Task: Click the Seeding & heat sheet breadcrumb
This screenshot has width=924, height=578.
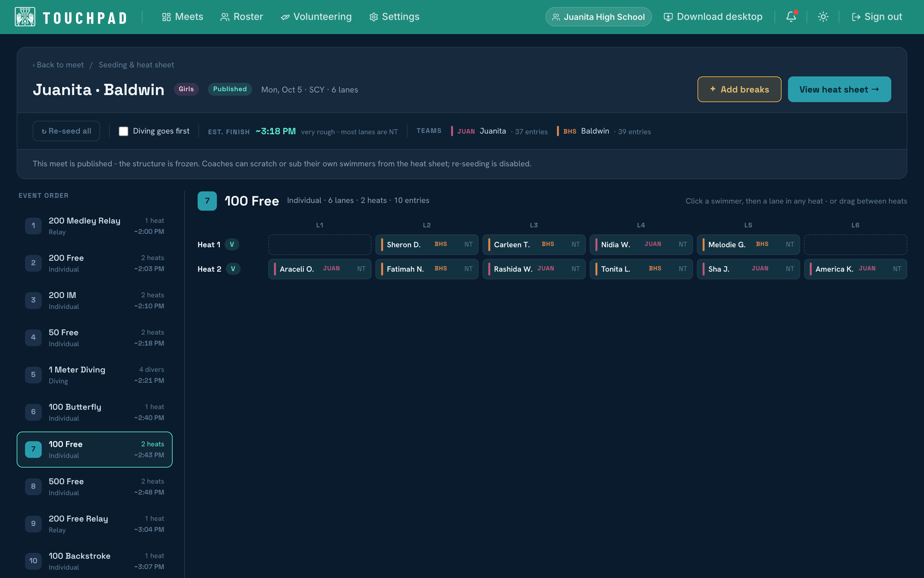Action: click(136, 65)
